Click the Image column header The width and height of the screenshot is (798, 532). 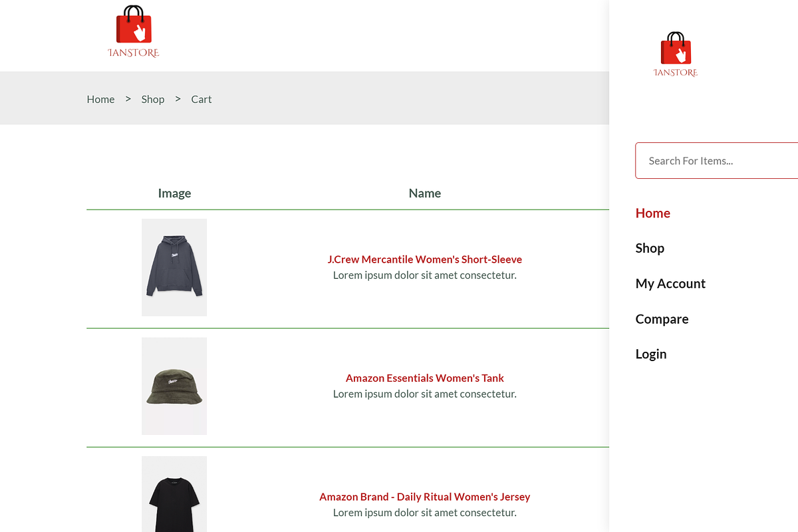174,194
